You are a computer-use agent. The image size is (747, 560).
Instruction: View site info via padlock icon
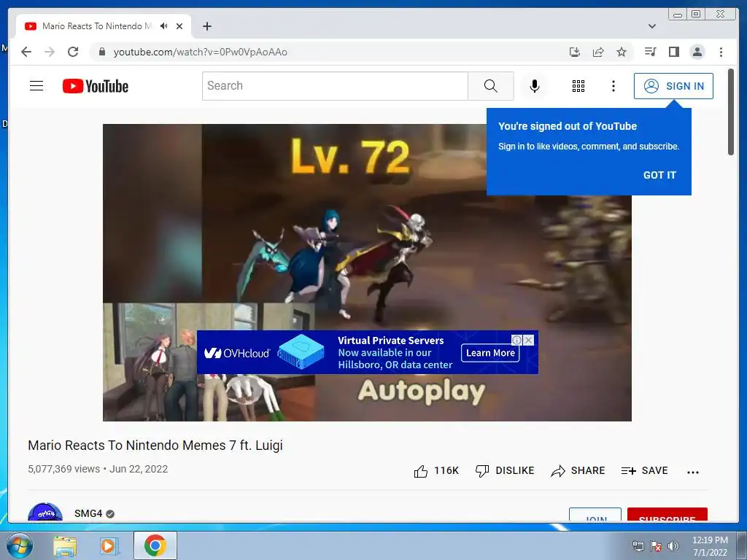tap(101, 52)
